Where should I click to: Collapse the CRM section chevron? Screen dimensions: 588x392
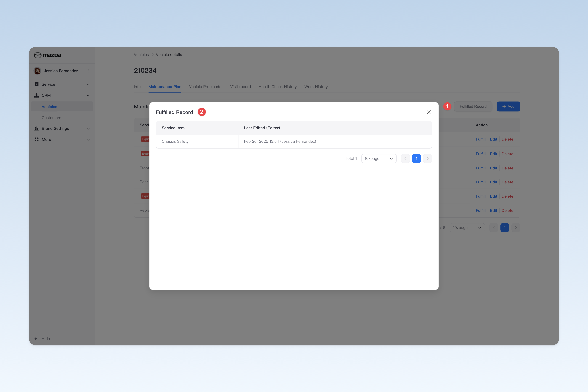pos(88,96)
